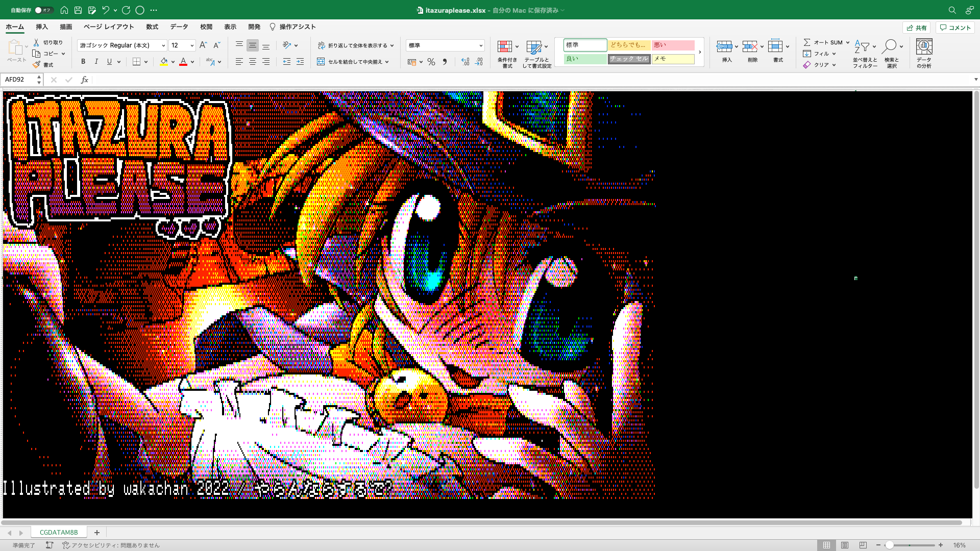Apply percent style format
This screenshot has height=551, width=980.
(431, 62)
